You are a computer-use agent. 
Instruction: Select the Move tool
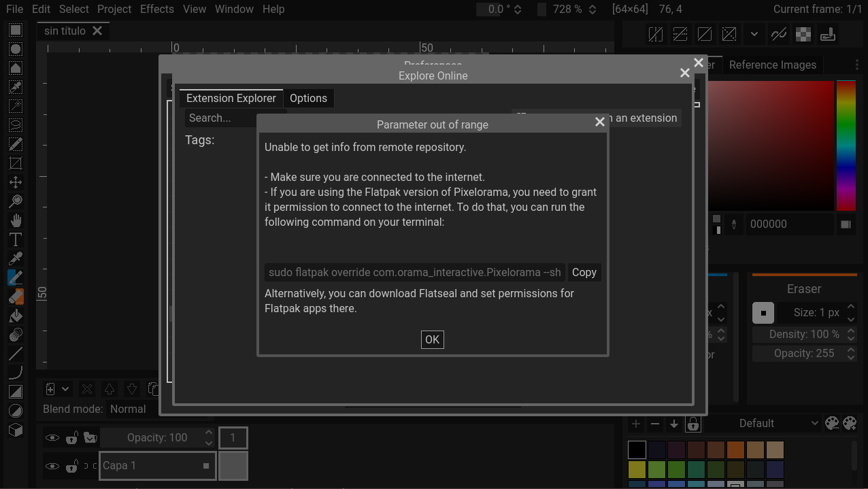coord(15,182)
